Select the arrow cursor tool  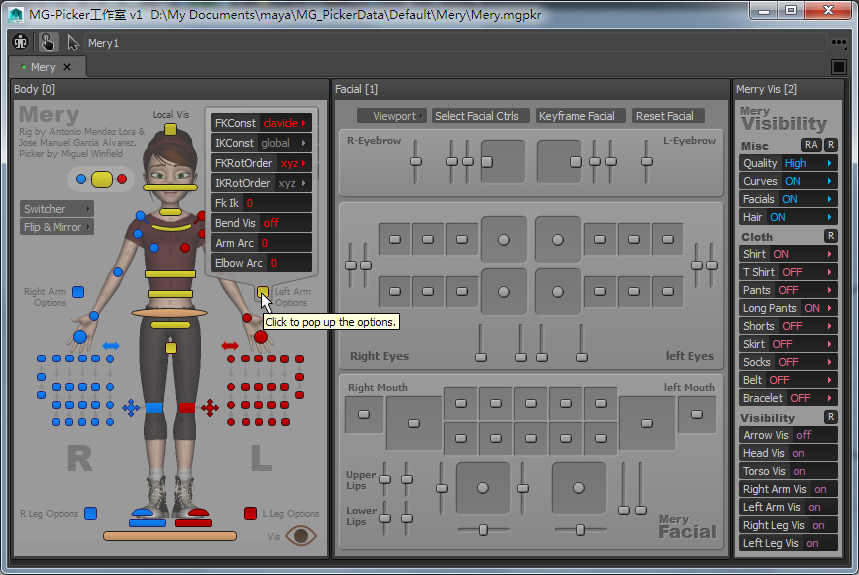[x=72, y=42]
